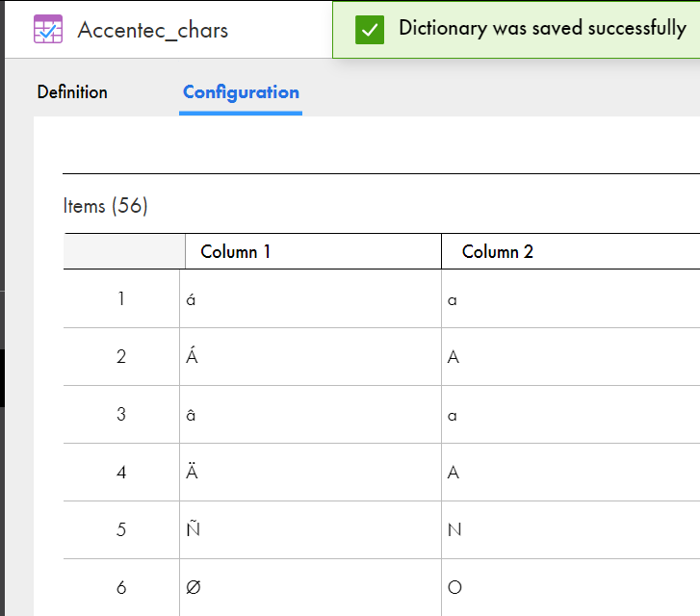Select row number 1
The width and height of the screenshot is (700, 616).
click(x=121, y=298)
